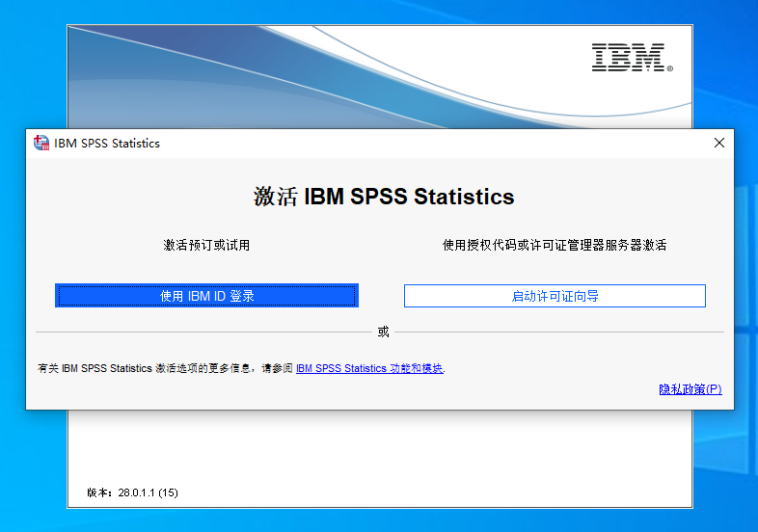This screenshot has height=532, width=758.
Task: Click the 激活 IBM SPSS Statistics heading
Action: [384, 197]
